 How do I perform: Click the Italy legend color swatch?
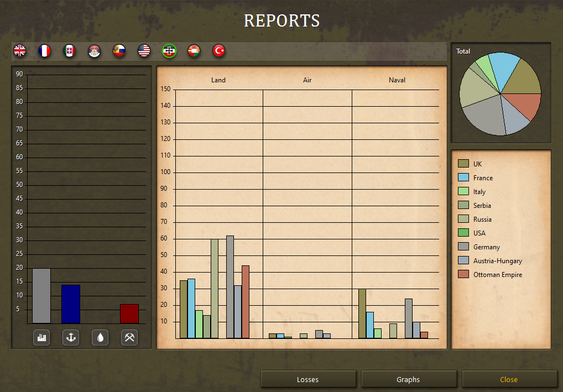(x=463, y=191)
